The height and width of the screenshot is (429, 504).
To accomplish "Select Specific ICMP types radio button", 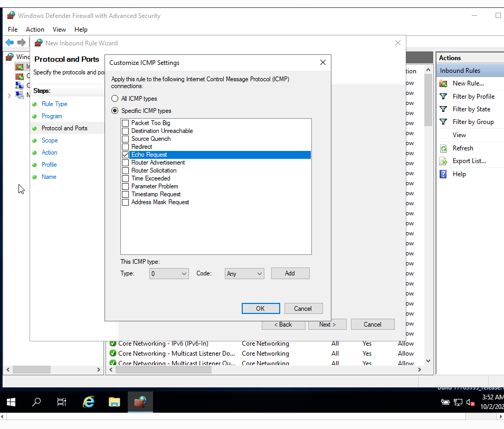I will (115, 111).
